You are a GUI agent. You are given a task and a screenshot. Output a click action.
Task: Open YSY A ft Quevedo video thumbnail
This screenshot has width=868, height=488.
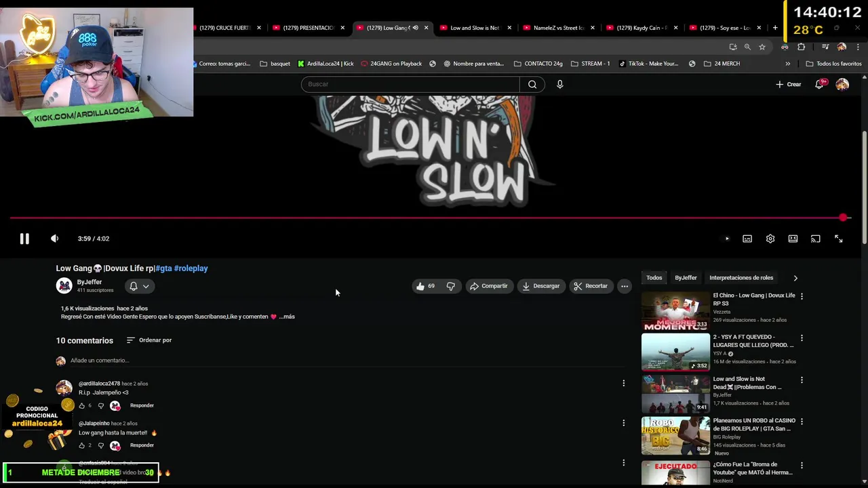point(675,352)
